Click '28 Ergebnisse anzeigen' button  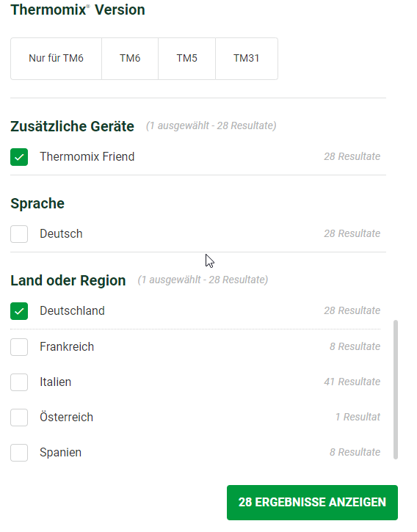[x=312, y=503]
